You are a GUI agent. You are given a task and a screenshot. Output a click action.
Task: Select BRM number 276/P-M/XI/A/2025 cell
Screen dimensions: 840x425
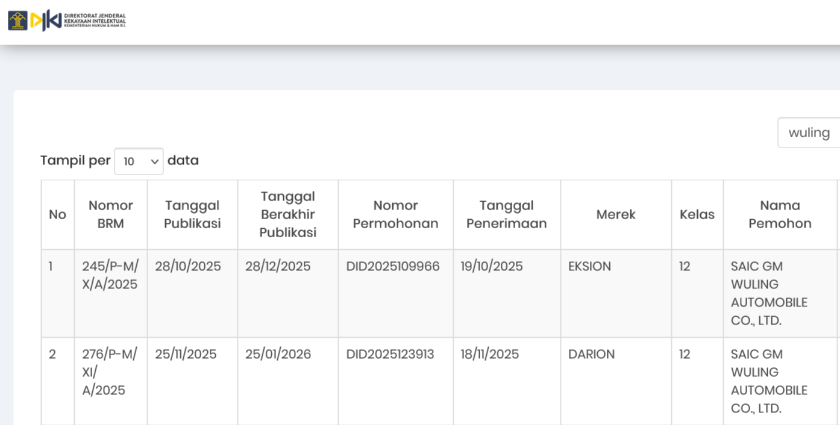[x=110, y=372]
